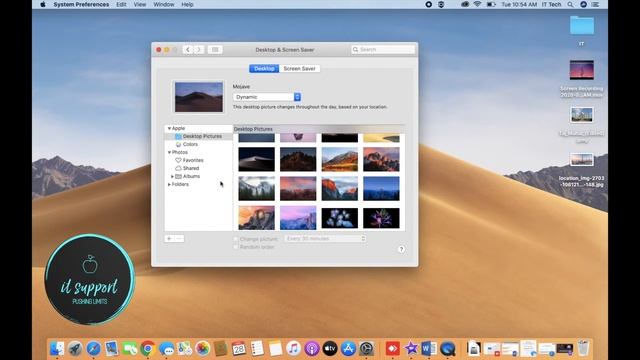Open Apple TV icon in Dock
This screenshot has width=640, height=360.
coord(330,349)
